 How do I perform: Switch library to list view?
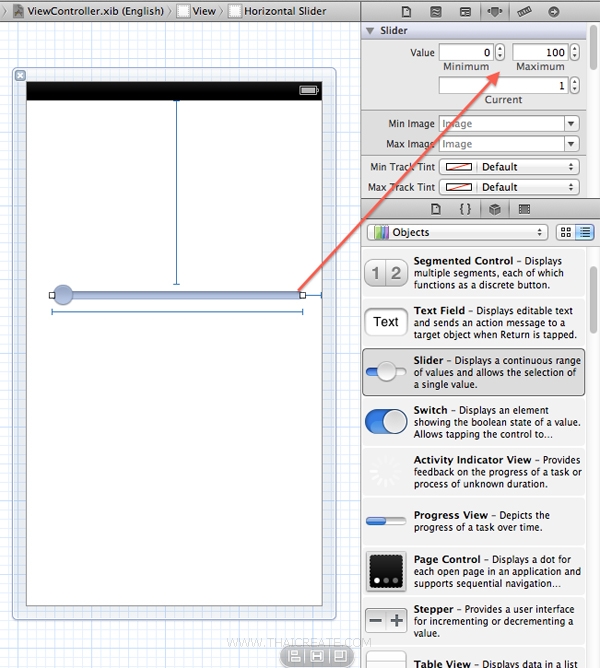point(585,232)
